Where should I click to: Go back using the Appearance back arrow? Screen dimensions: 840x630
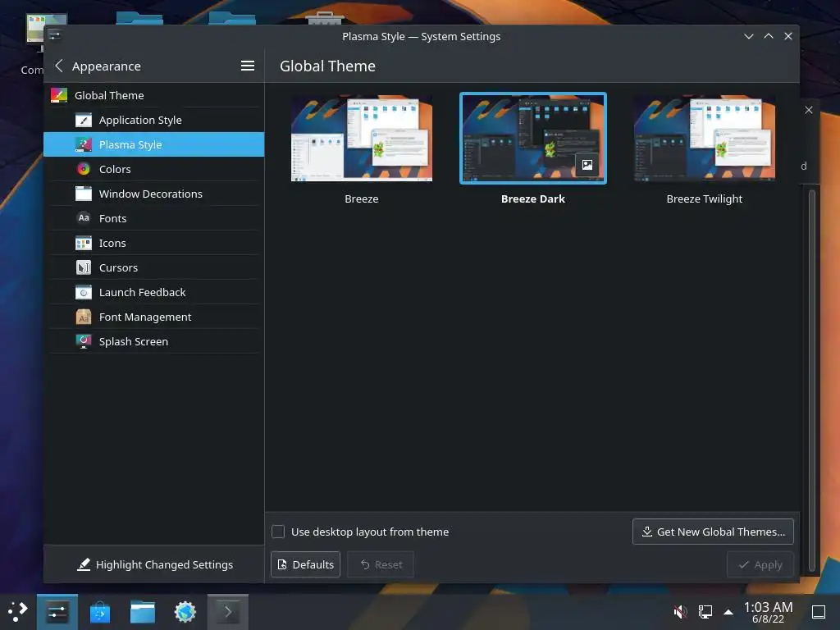[59, 66]
